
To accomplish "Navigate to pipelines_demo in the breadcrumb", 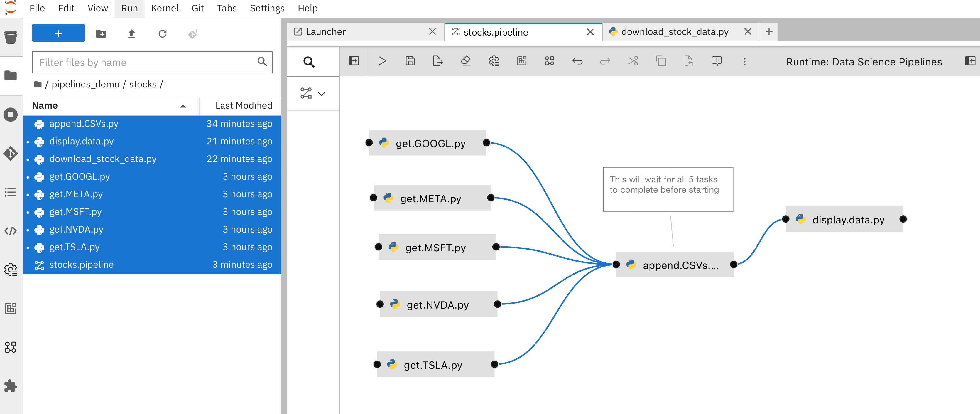I will (x=85, y=84).
